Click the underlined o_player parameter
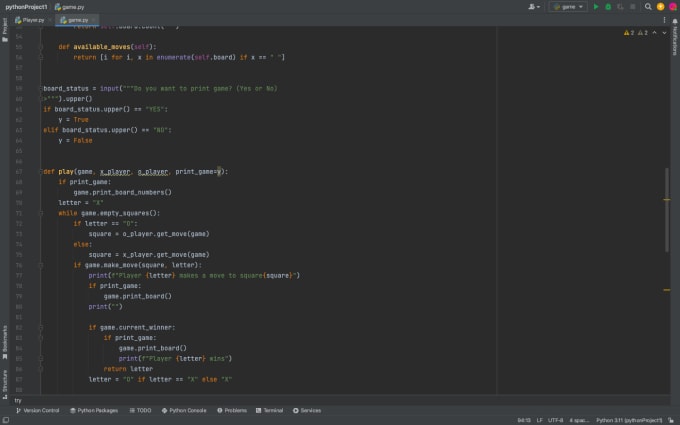 153,172
